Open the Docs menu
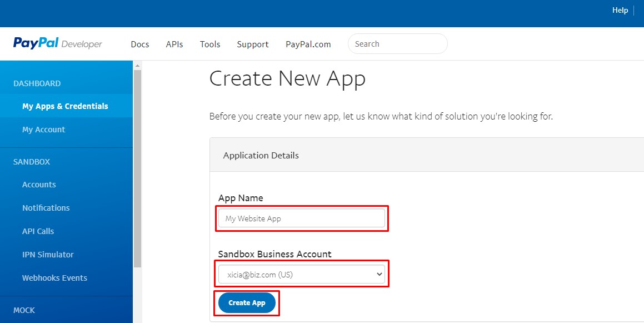Viewport: 644px width, 323px height. pos(140,44)
